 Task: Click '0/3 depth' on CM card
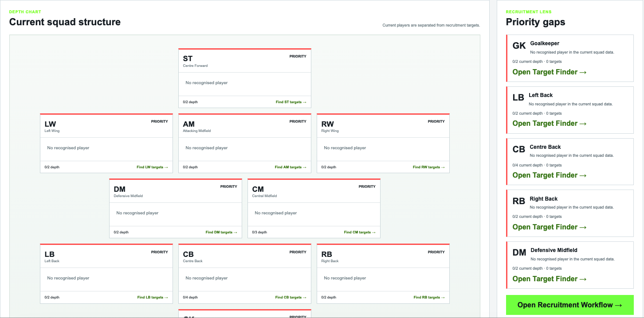259,232
